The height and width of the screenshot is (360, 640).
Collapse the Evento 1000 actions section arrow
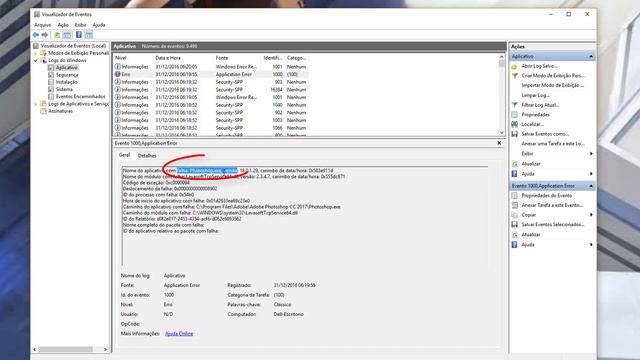591,186
